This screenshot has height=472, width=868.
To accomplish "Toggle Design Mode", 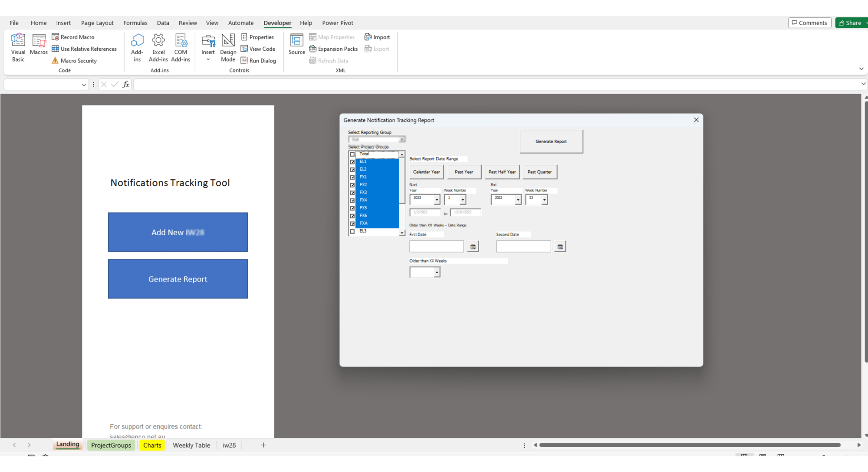I will 228,48.
